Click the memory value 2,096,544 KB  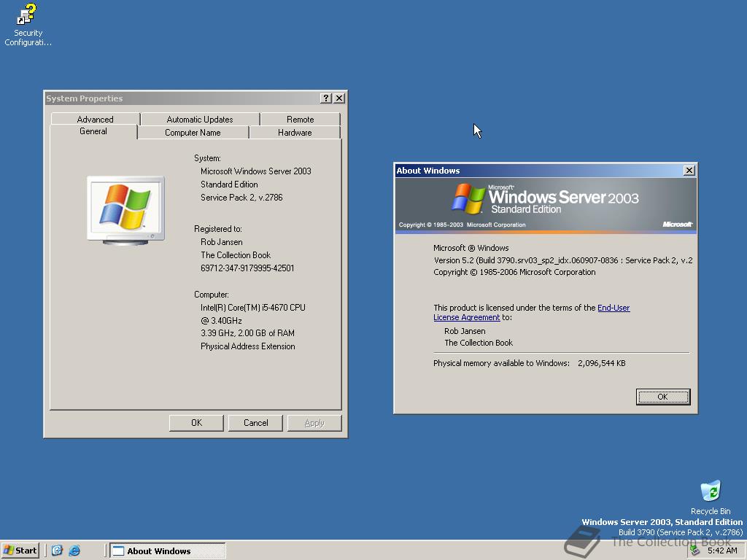click(602, 363)
